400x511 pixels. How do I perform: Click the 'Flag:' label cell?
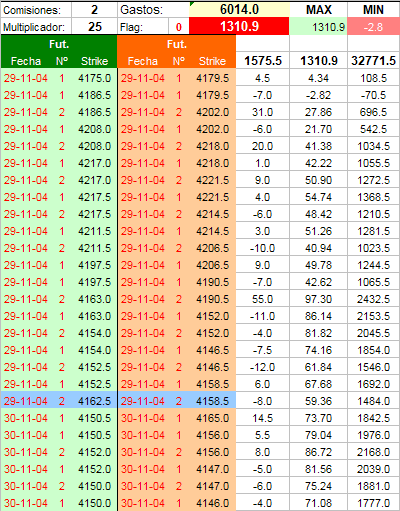[x=143, y=27]
